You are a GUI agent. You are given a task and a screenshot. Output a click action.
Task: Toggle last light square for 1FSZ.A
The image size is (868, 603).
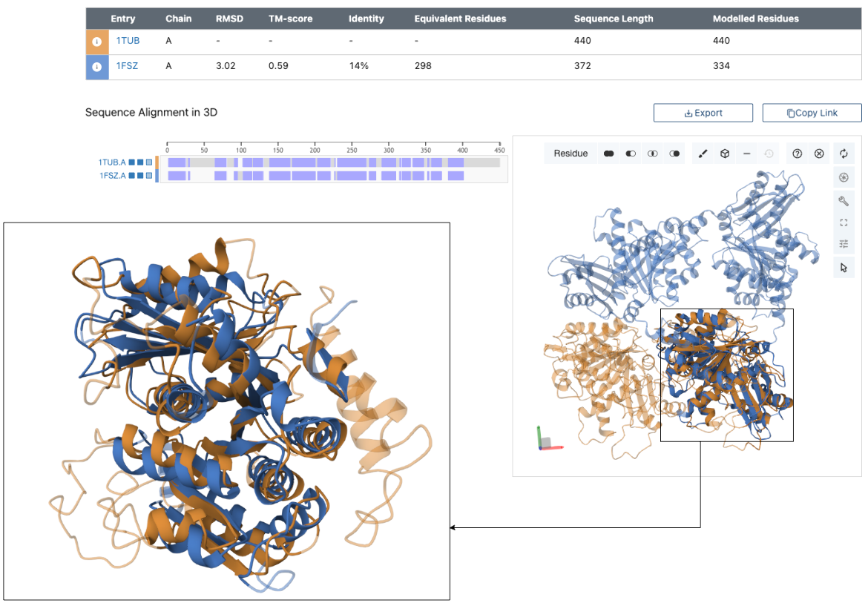click(x=148, y=176)
